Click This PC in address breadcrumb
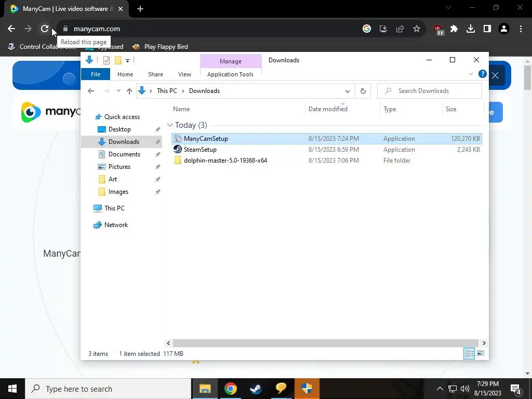 point(167,91)
